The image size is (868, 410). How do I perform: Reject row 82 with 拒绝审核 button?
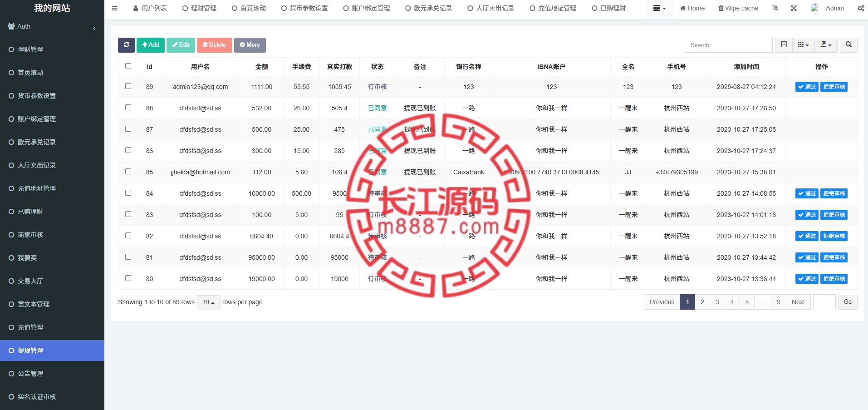click(x=834, y=236)
